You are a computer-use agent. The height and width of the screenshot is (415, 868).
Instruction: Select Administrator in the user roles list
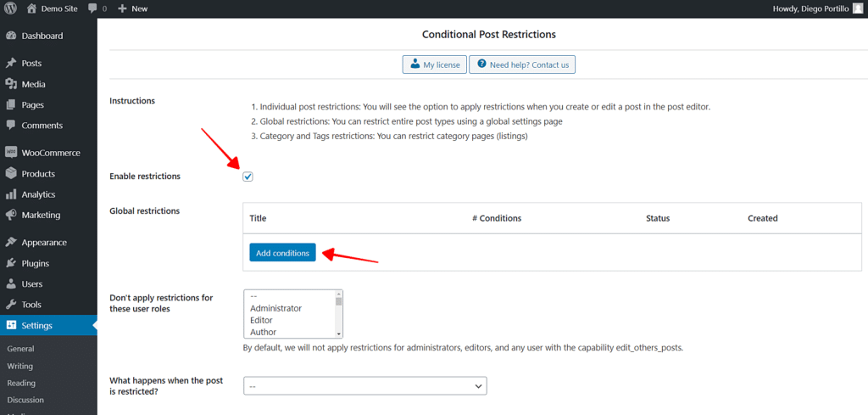pos(275,309)
